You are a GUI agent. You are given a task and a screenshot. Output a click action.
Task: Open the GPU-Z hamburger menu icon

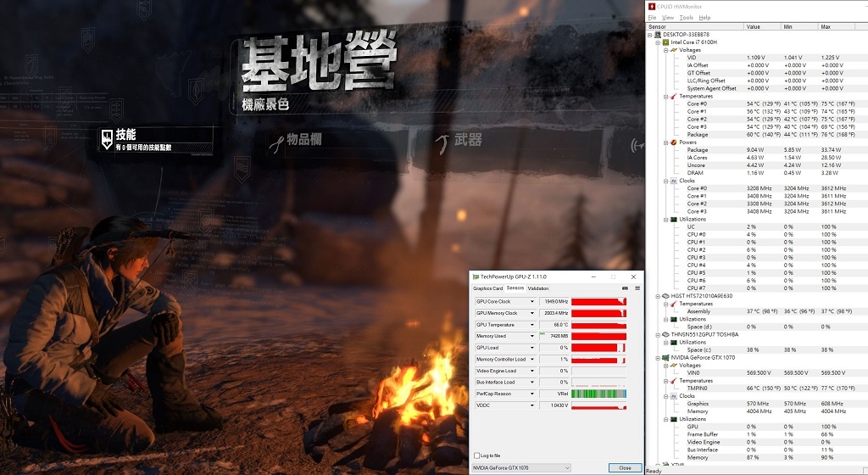(637, 288)
